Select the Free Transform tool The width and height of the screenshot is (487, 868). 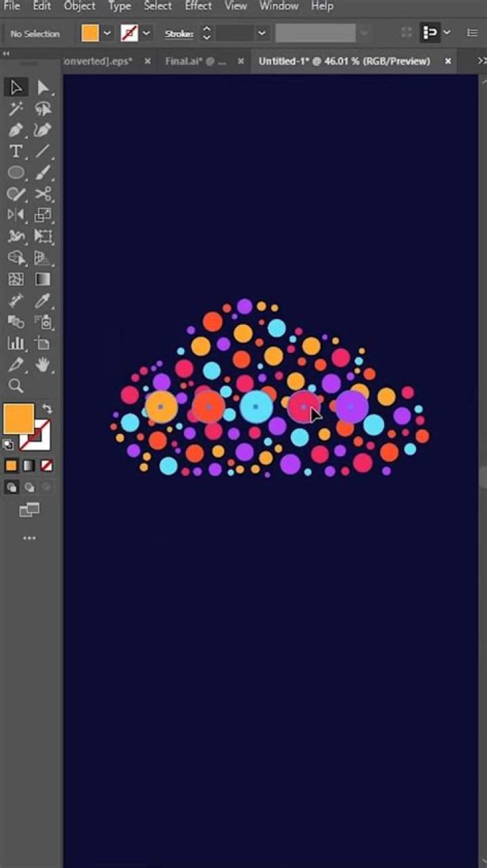(43, 237)
